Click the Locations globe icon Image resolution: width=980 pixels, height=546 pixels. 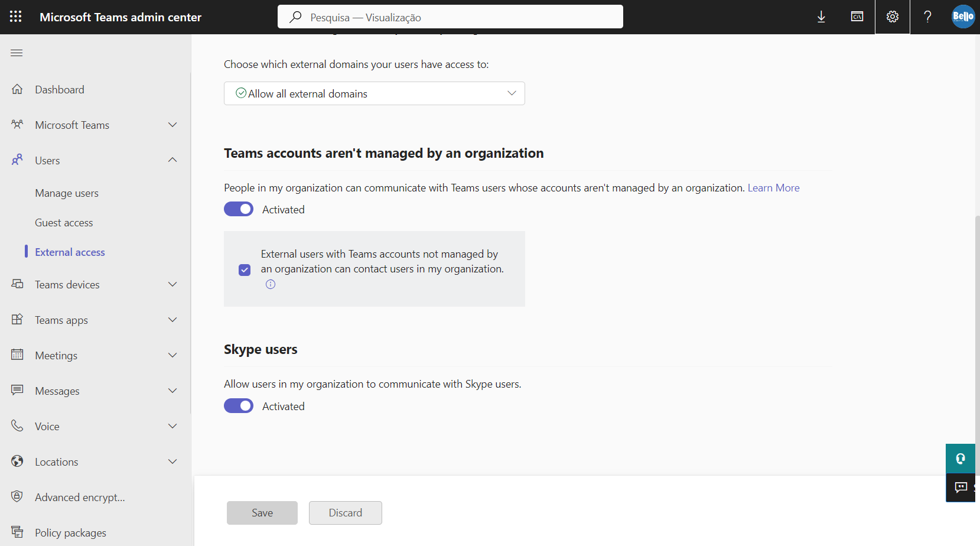(17, 461)
